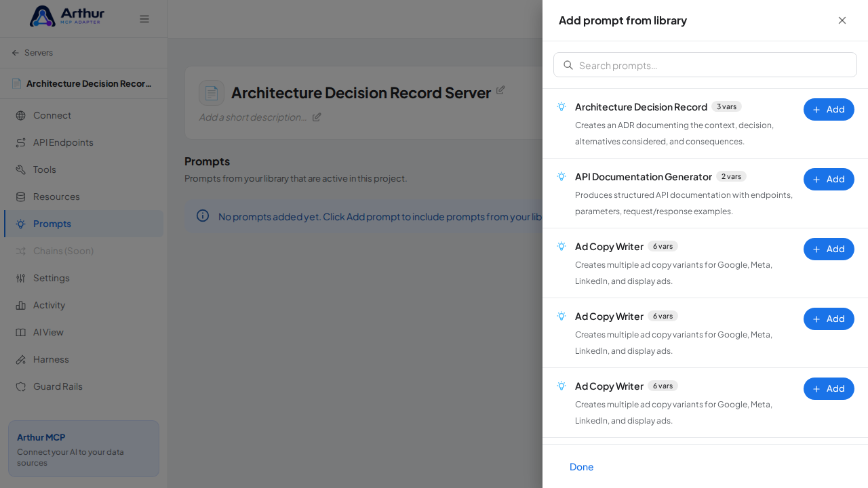Click the Servers back link
Screen dimensions: 868x488
(x=32, y=53)
